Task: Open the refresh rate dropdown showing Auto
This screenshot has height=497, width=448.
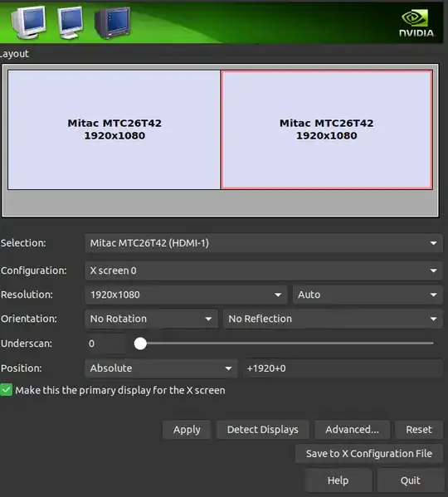Action: point(368,295)
